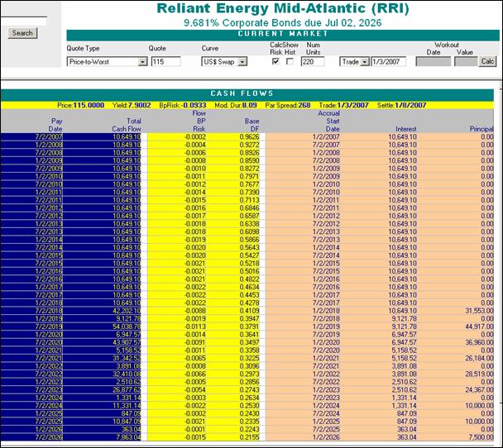Viewport: 503px width, 448px height.
Task: Click principal value 7,500.00
Action: pyautogui.click(x=481, y=437)
